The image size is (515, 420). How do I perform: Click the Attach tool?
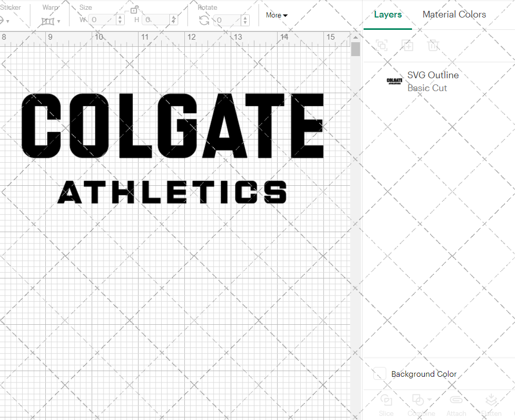456,405
